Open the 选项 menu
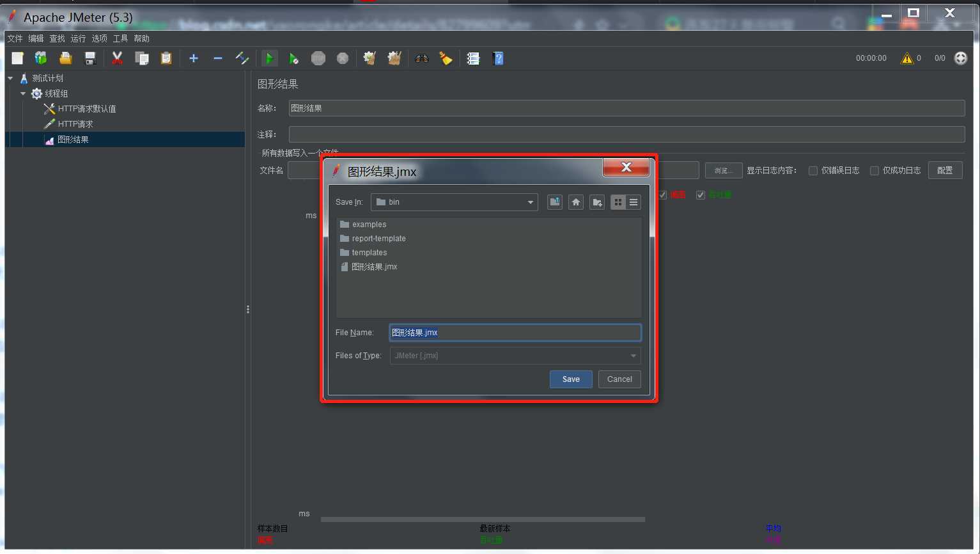 pos(100,38)
